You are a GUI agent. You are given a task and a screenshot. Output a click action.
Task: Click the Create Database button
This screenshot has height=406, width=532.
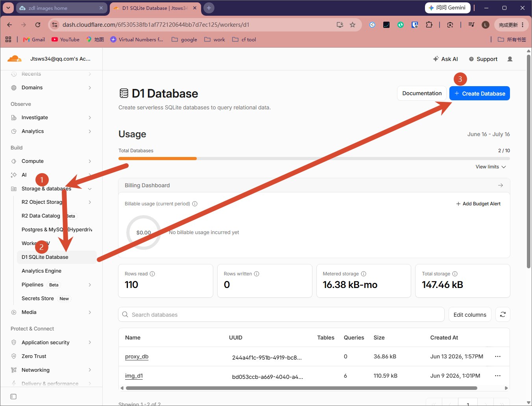click(480, 93)
